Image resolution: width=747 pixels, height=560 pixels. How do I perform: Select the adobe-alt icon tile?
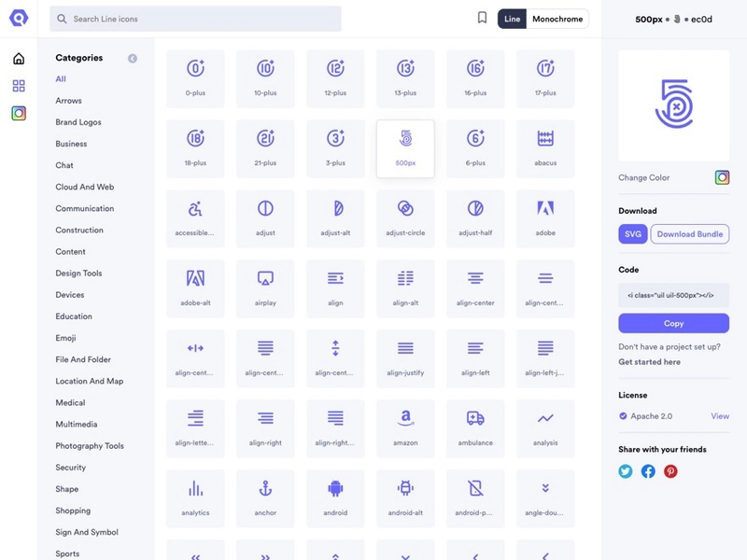click(195, 288)
